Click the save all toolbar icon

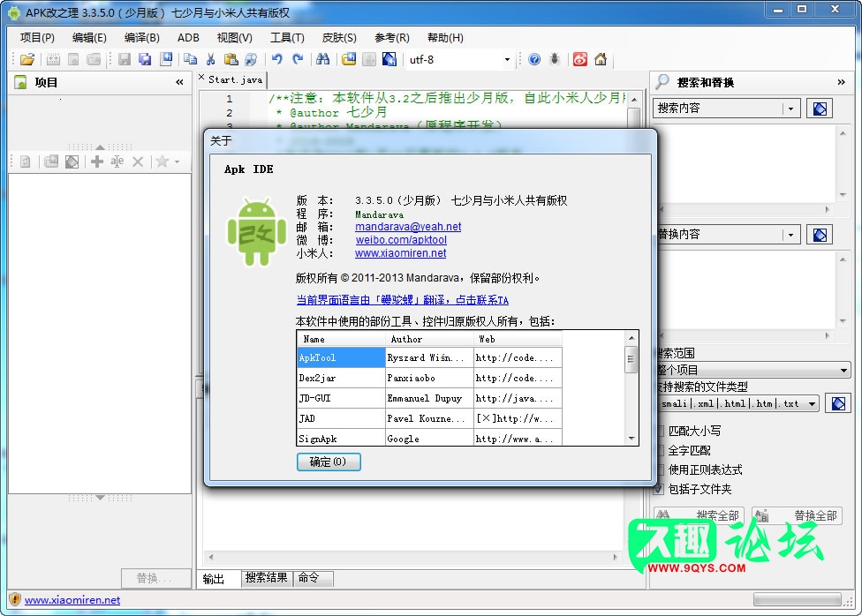145,59
